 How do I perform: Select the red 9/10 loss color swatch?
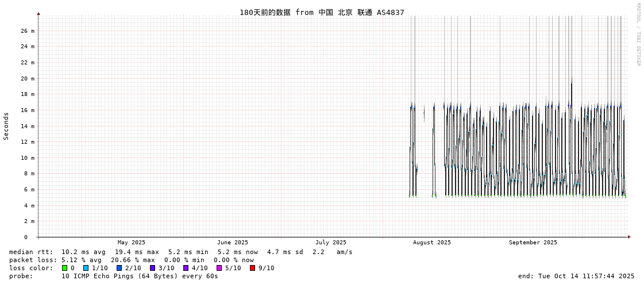(x=253, y=268)
